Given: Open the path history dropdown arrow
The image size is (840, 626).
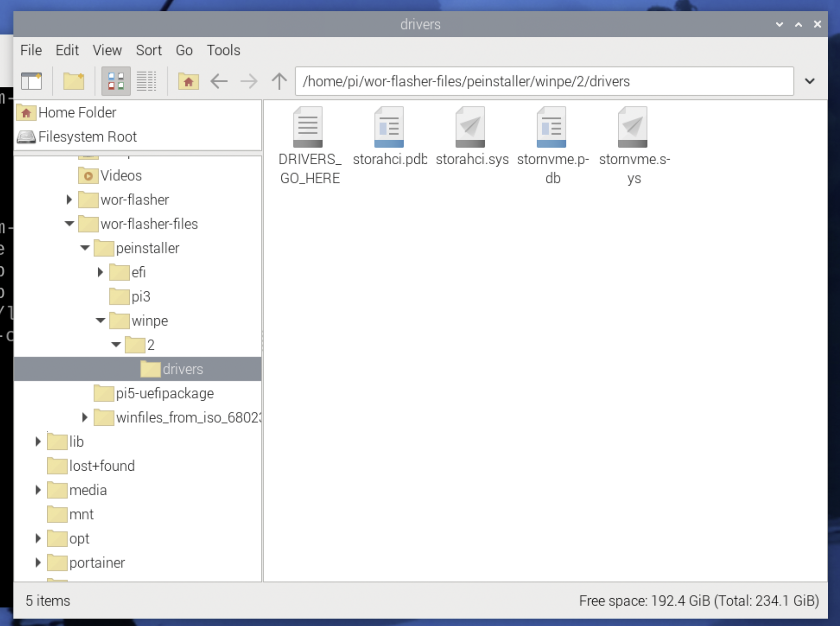Looking at the screenshot, I should [810, 81].
